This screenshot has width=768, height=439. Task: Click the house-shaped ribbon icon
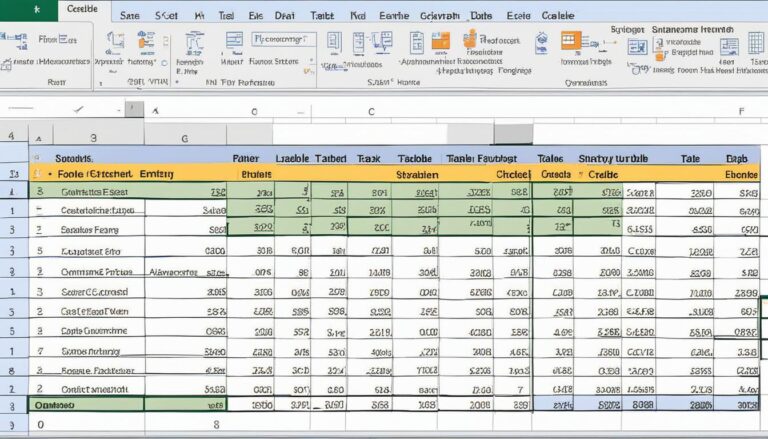pyautogui.click(x=541, y=43)
